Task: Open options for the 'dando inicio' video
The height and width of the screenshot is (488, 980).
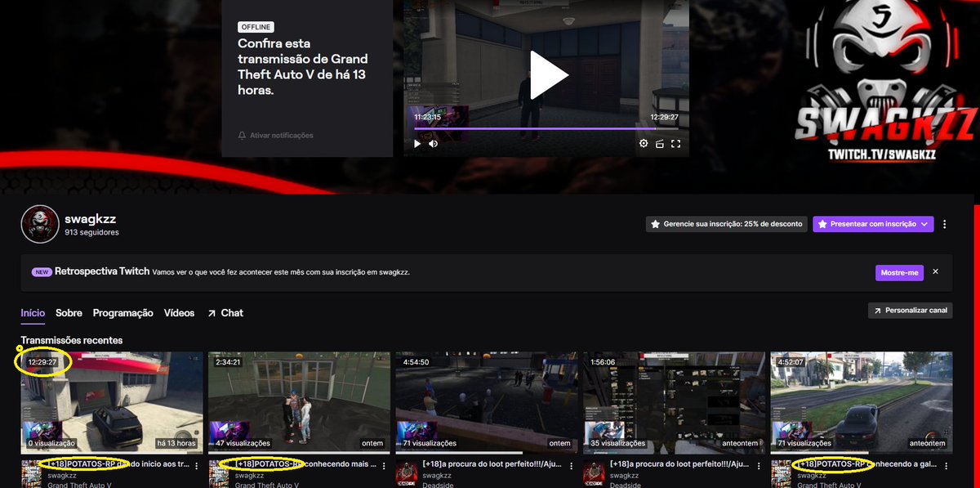Action: tap(197, 464)
